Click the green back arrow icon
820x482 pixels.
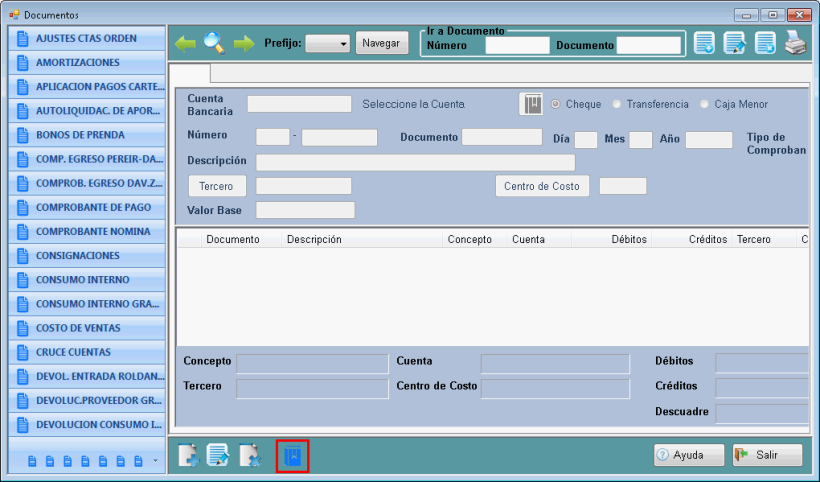186,43
